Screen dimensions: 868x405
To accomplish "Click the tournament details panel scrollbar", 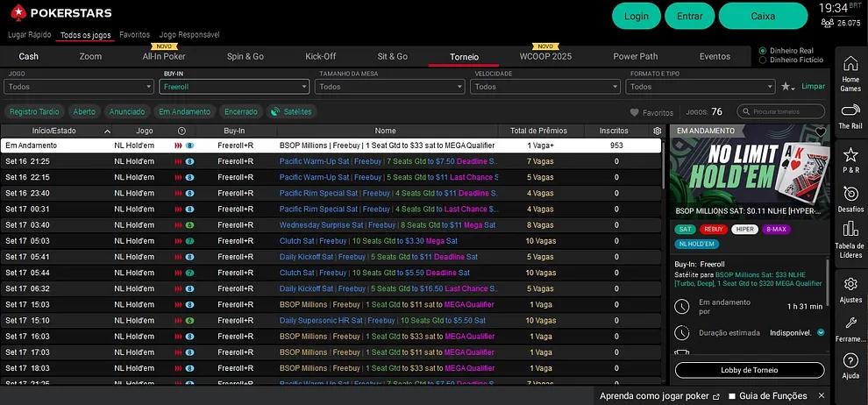I will coord(828,282).
